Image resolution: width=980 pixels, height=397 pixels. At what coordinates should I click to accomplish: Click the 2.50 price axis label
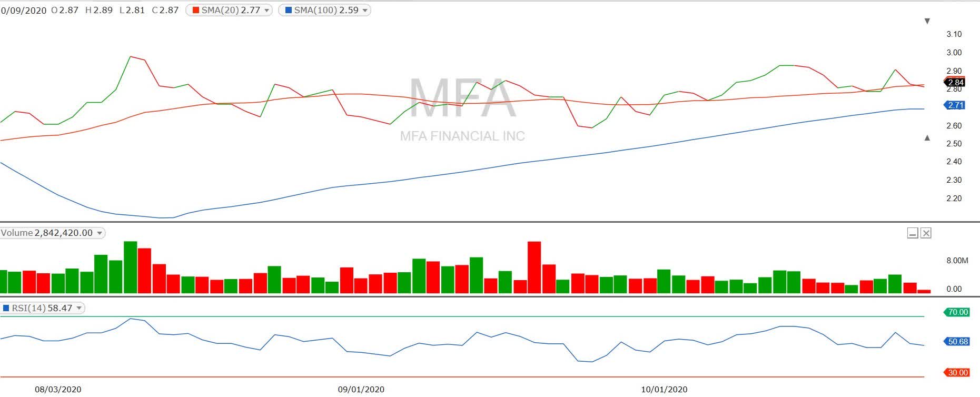click(x=954, y=144)
